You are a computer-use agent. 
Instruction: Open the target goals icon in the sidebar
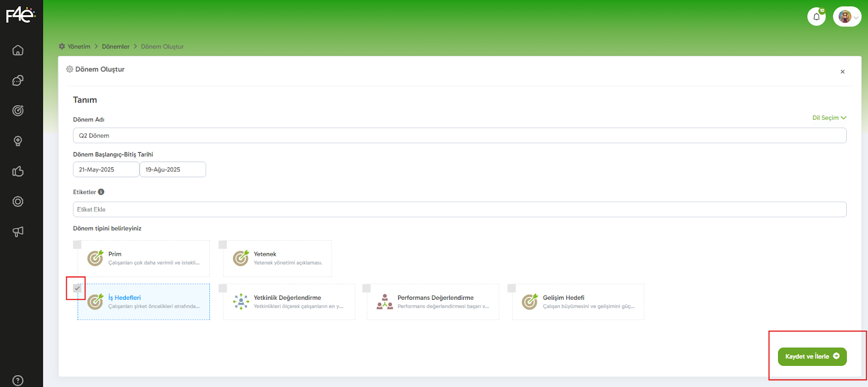tap(18, 111)
